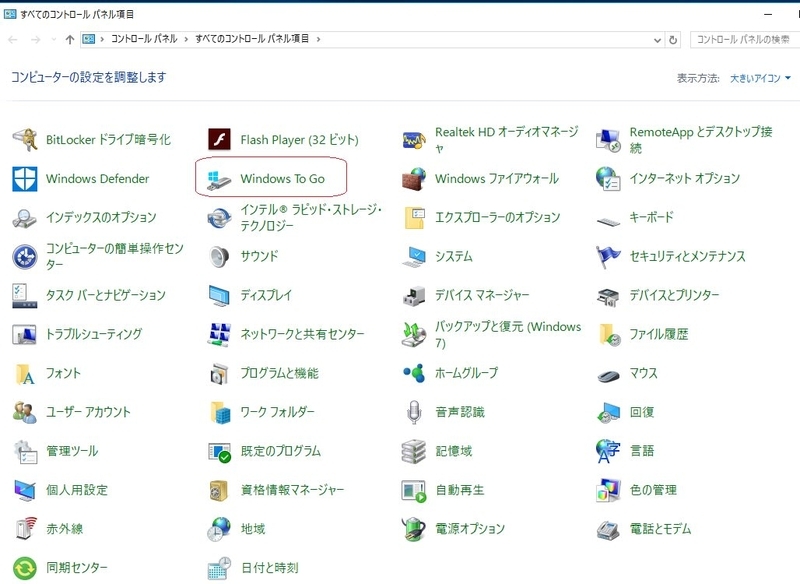Open 電源オプション battery icon

pos(414,528)
